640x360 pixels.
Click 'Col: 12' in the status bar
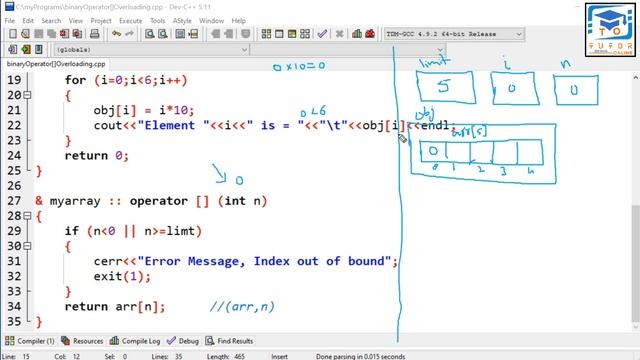click(67, 356)
